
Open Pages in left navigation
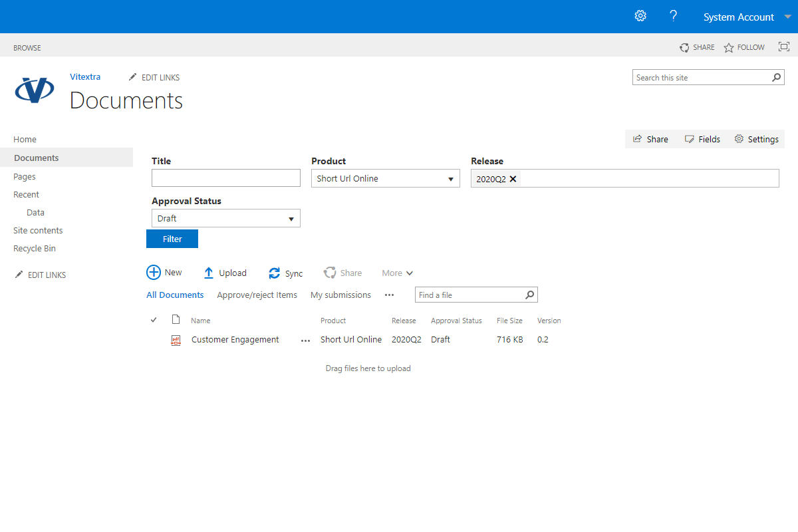(25, 177)
